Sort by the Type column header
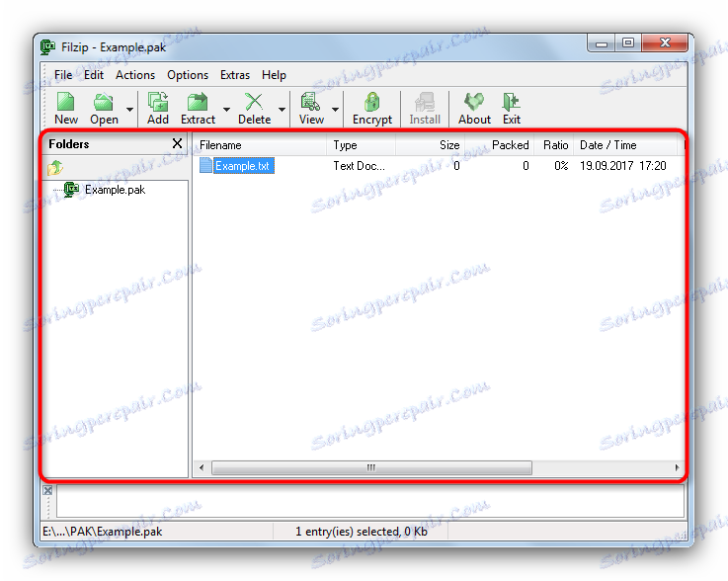 tap(362, 145)
